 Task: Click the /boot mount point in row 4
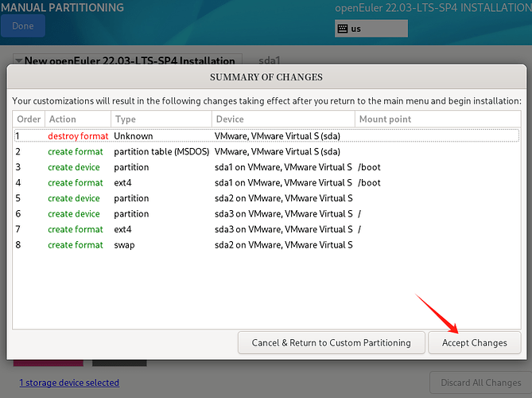pos(369,183)
